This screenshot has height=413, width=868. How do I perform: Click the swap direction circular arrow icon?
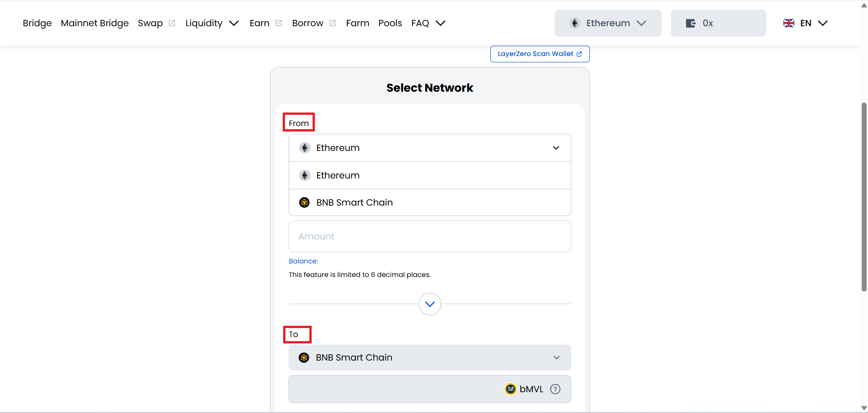tap(430, 304)
